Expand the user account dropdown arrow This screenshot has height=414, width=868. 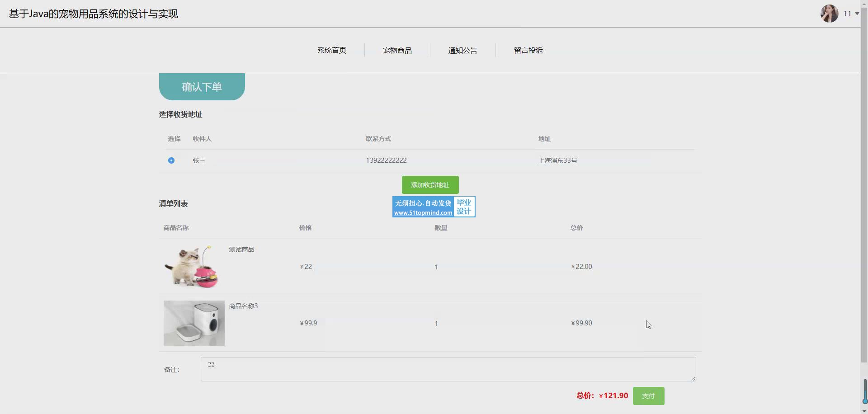pyautogui.click(x=857, y=14)
